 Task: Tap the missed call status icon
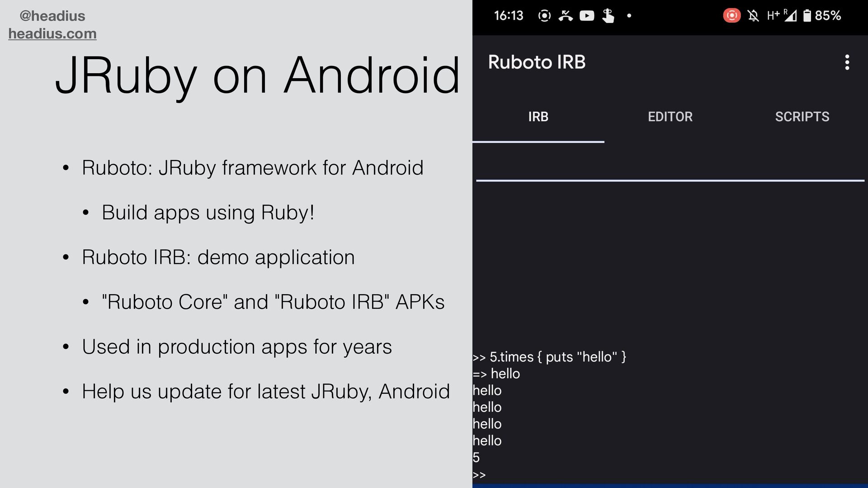pyautogui.click(x=566, y=16)
